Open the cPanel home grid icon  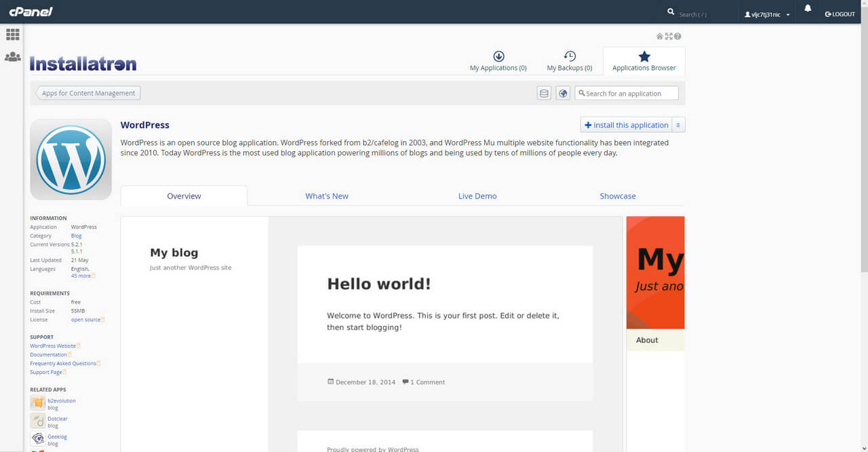tap(12, 34)
